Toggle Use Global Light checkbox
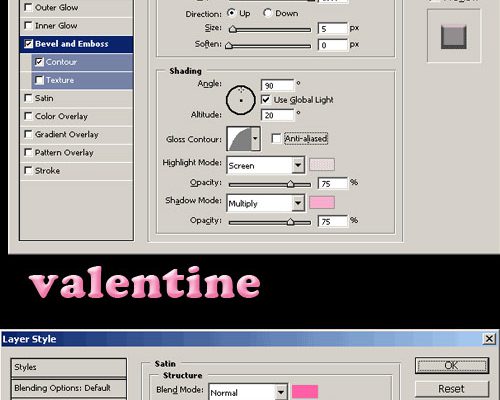 266,100
